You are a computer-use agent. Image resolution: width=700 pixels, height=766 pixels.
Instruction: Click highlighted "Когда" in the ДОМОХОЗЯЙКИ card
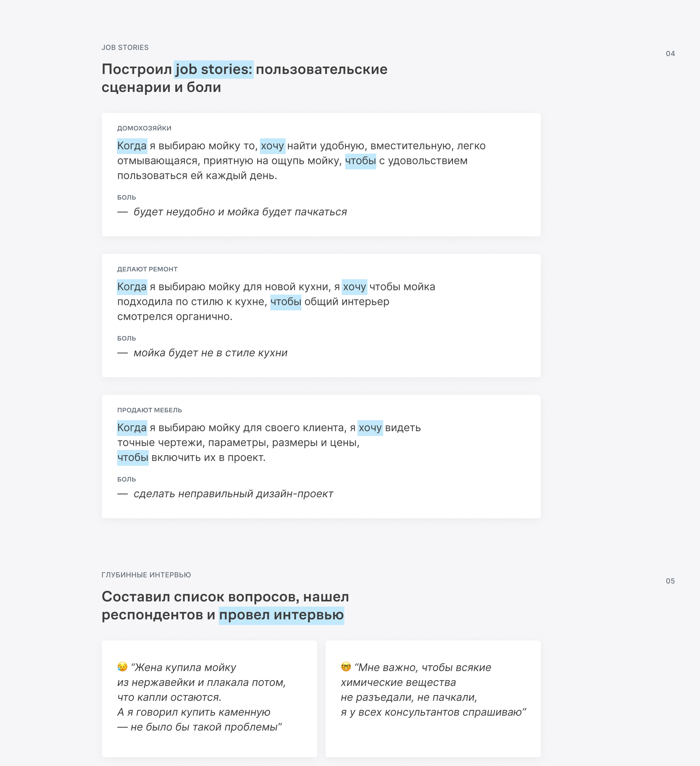(x=132, y=146)
